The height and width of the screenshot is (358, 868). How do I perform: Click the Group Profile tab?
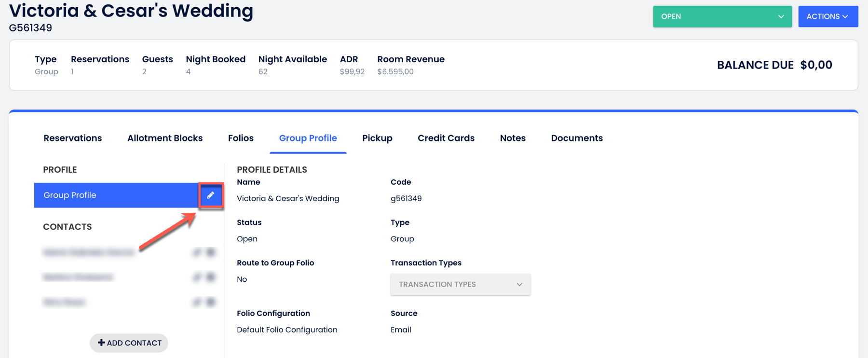click(308, 138)
